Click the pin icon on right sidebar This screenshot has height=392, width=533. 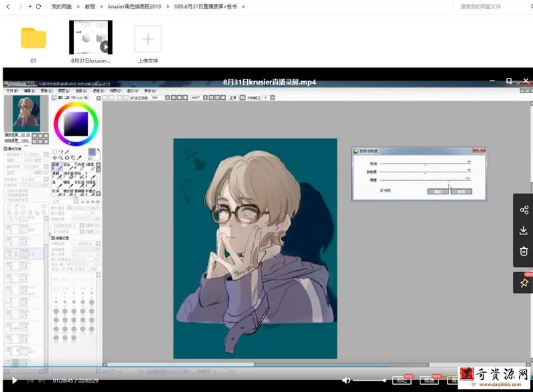pyautogui.click(x=524, y=283)
